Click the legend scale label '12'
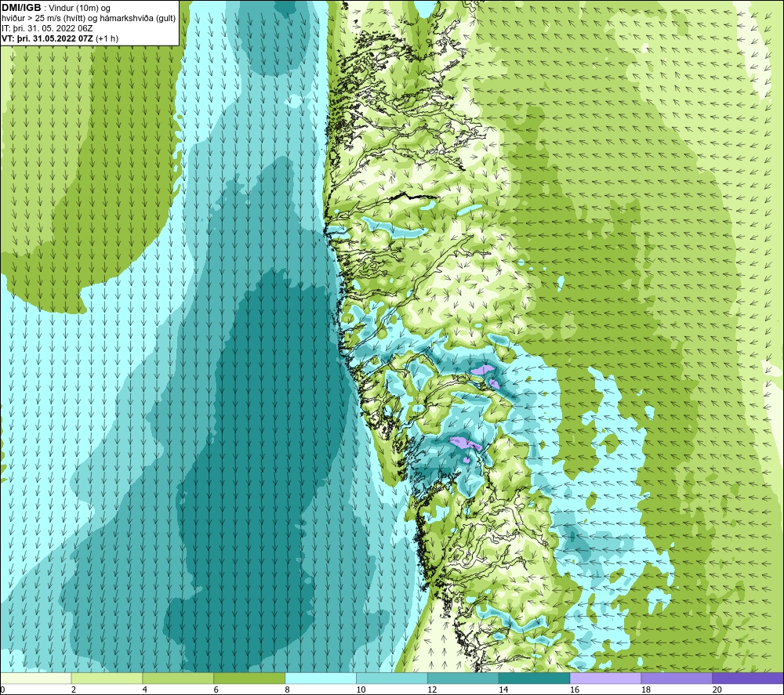Screen dimensions: 784x695 [x=432, y=690]
